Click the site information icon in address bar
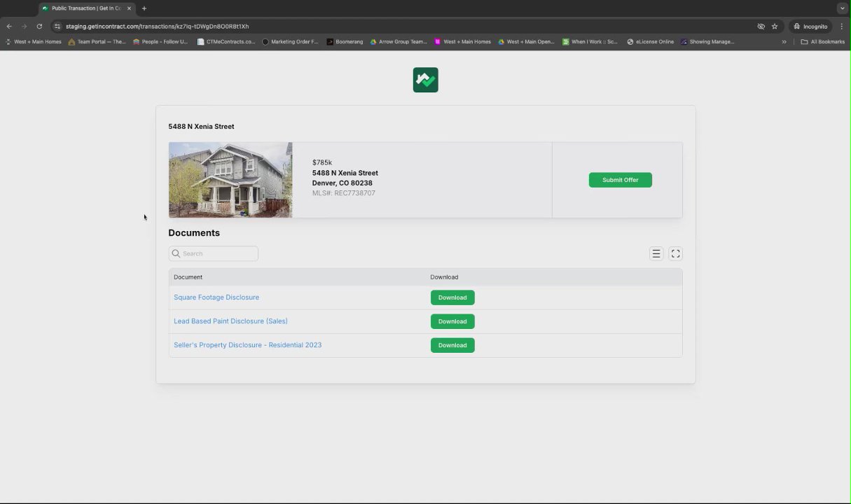 57,27
